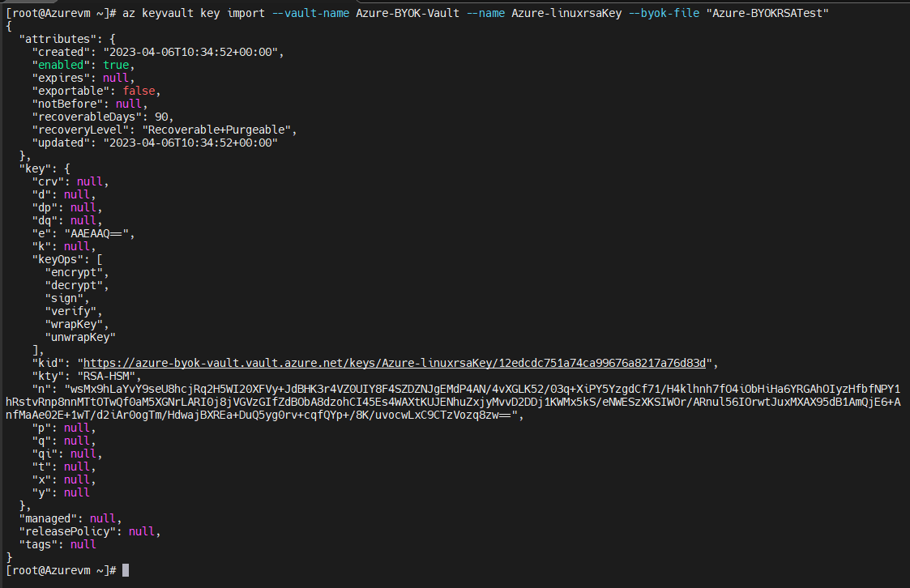Click the green 'true' enabled value
The height and width of the screenshot is (588, 910).
pyautogui.click(x=116, y=65)
